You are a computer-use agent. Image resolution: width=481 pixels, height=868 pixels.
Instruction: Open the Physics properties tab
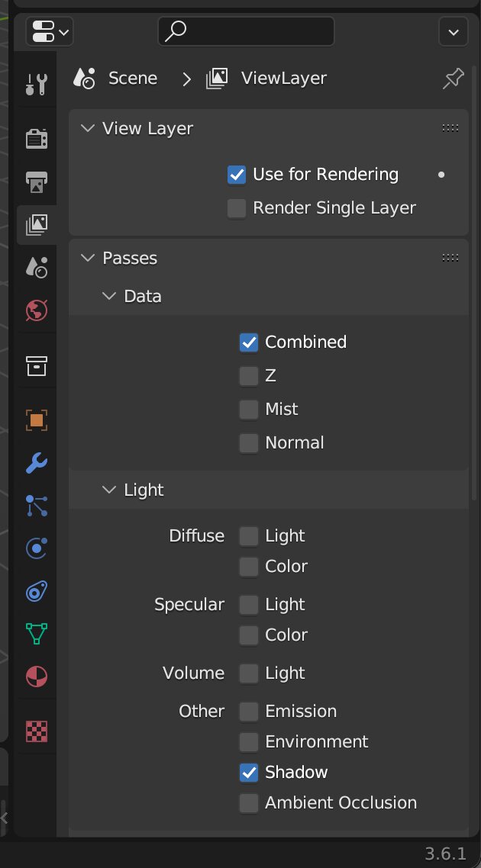pyautogui.click(x=37, y=548)
